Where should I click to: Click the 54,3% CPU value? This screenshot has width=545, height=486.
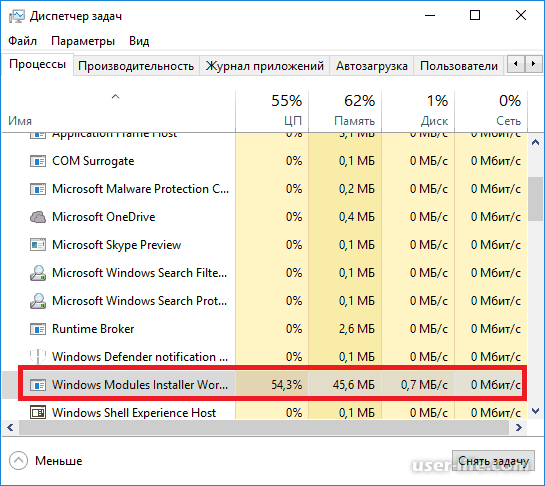tap(286, 385)
